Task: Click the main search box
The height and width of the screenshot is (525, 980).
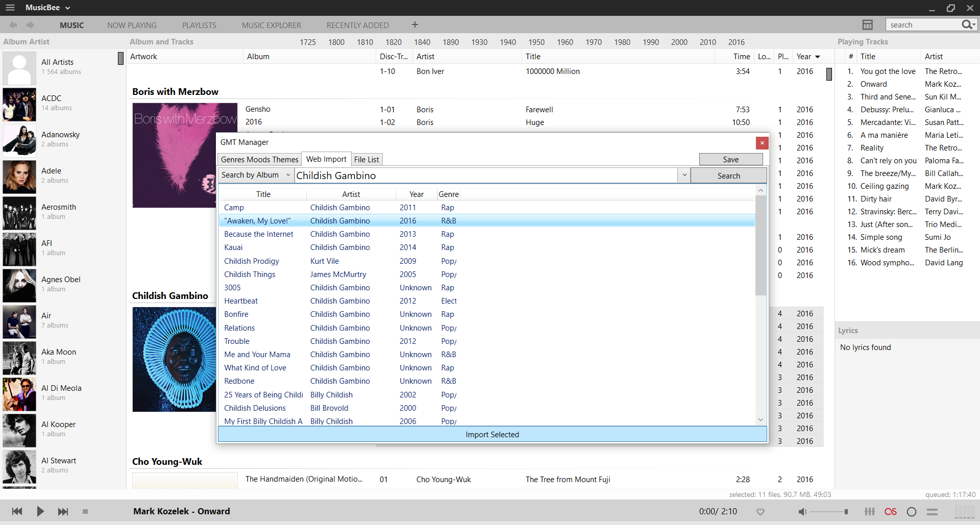Action: point(923,25)
